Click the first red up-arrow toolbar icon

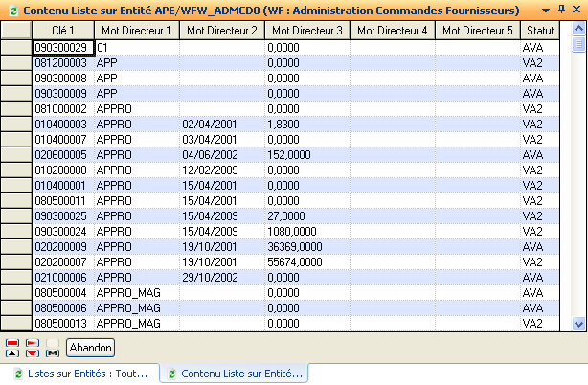click(x=12, y=347)
